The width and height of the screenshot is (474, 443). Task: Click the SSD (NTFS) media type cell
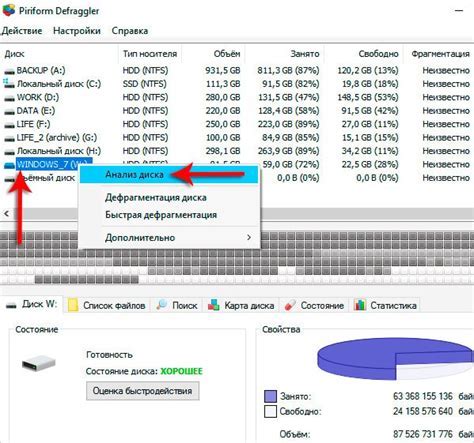pyautogui.click(x=144, y=84)
